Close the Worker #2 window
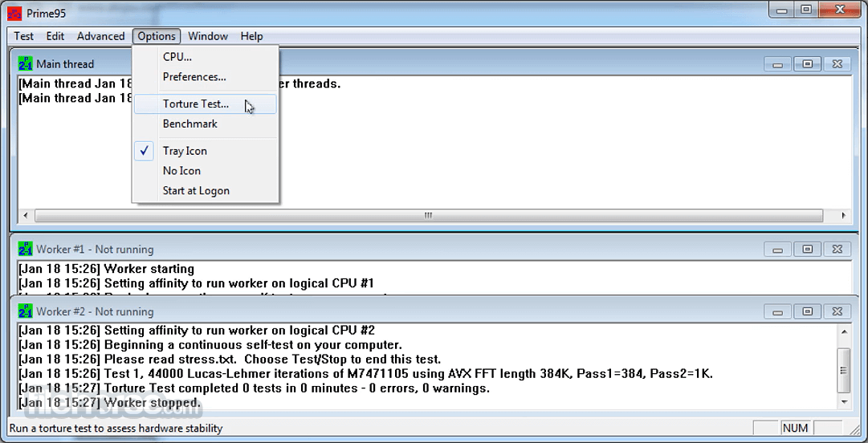 (x=837, y=312)
